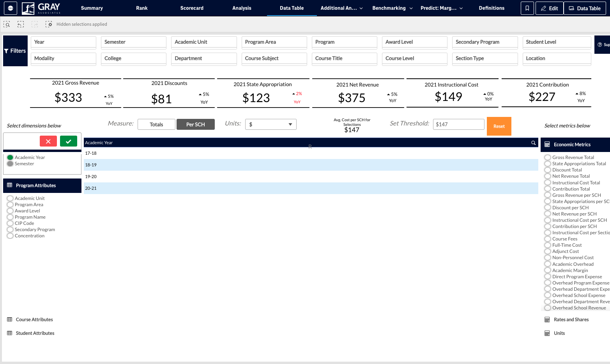Select the Academic Unit attribute radio
The height and width of the screenshot is (364, 610).
point(10,198)
